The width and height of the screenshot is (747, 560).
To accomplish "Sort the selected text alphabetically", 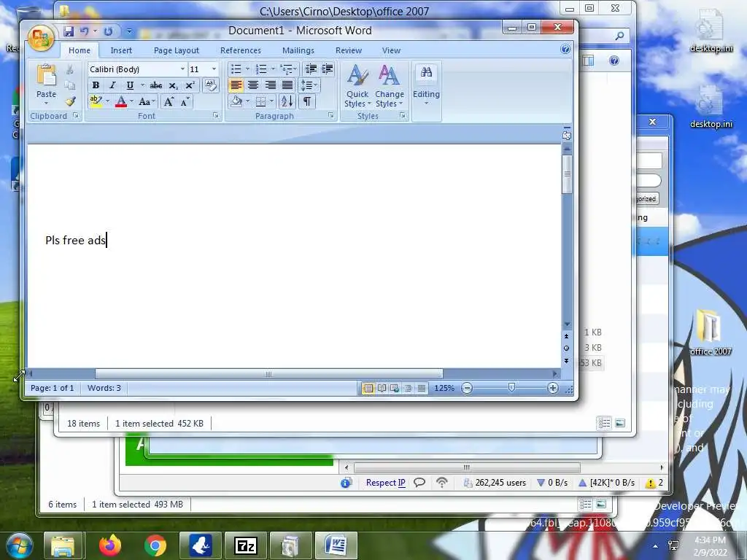I will [287, 101].
